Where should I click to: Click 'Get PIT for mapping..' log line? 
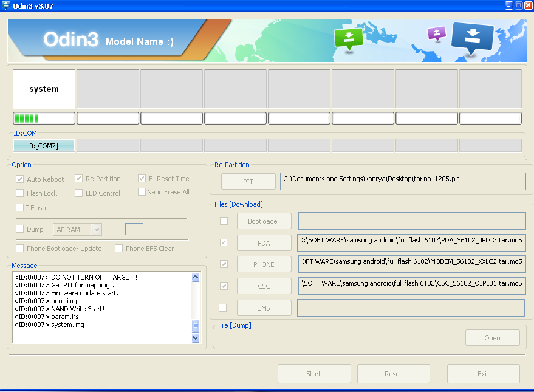click(x=64, y=285)
